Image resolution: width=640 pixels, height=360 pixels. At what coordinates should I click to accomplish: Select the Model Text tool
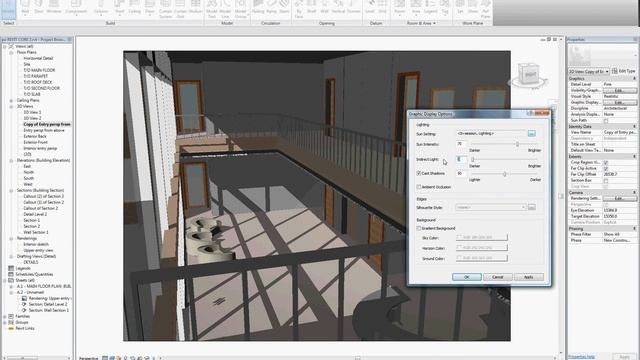(212, 9)
